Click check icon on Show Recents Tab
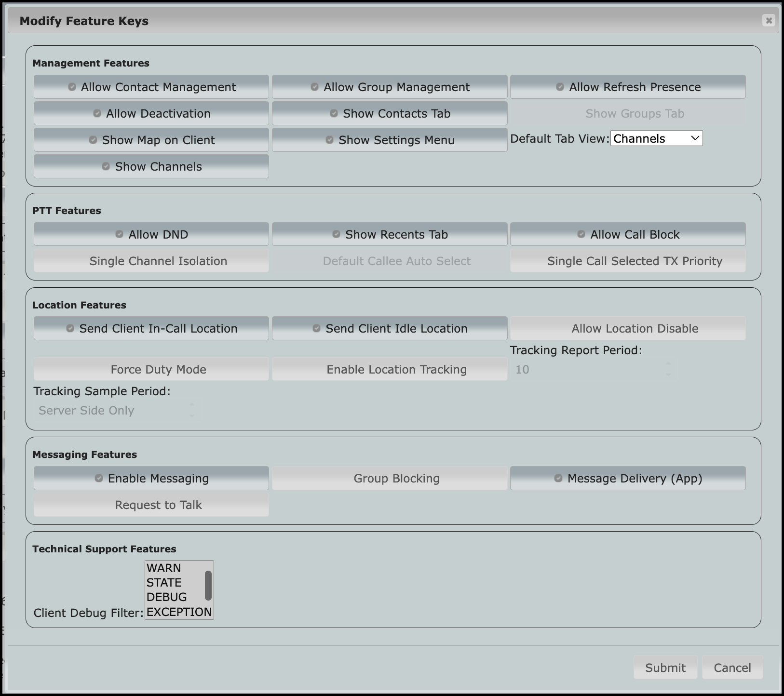This screenshot has height=696, width=784. tap(336, 234)
